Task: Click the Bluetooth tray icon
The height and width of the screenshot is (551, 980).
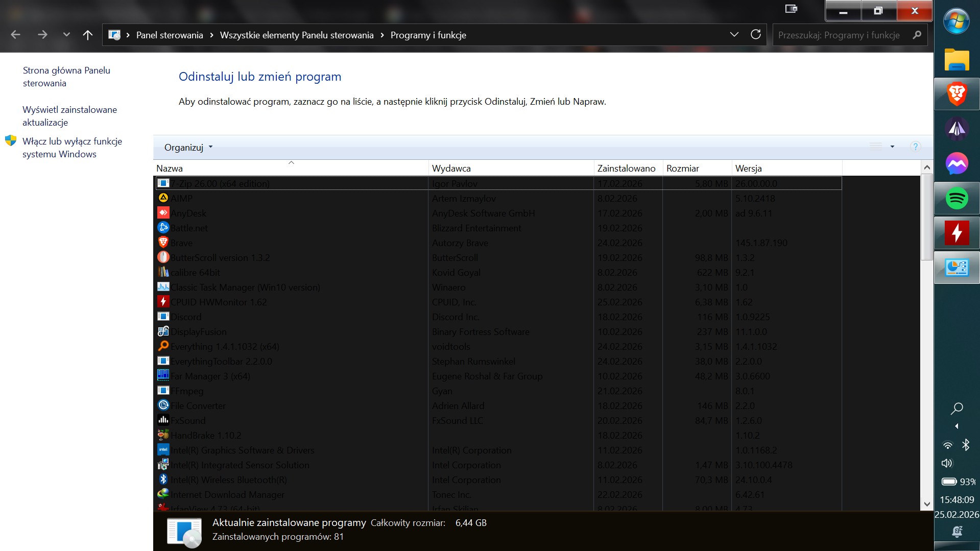Action: coord(966,445)
